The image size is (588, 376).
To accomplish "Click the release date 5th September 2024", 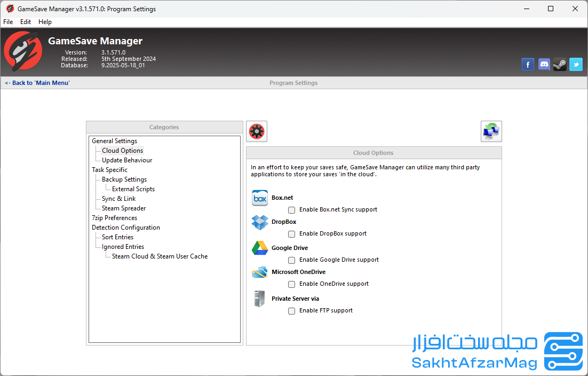I will click(x=128, y=59).
